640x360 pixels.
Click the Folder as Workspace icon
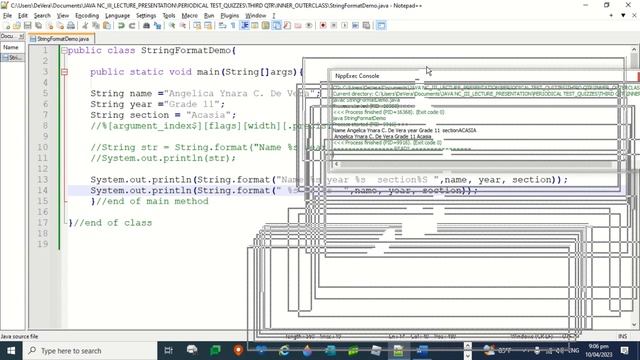[x=298, y=26]
